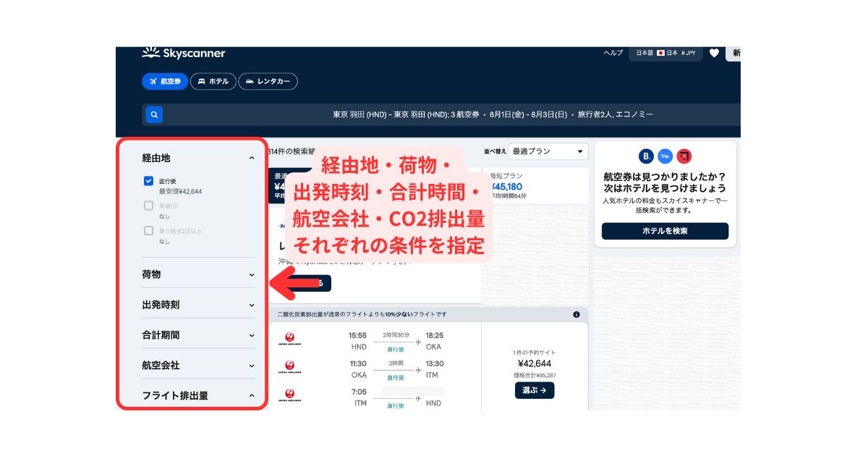Click the 2時間30分 duration label
This screenshot has height=456, width=868.
click(x=396, y=335)
